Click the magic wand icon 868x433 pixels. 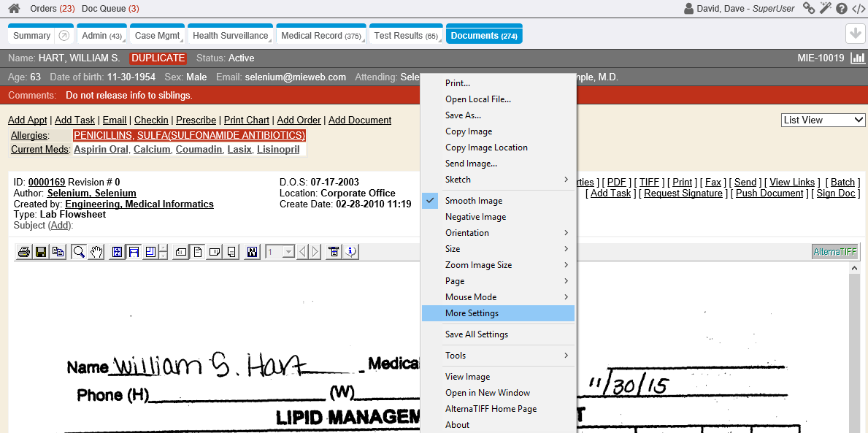point(825,9)
